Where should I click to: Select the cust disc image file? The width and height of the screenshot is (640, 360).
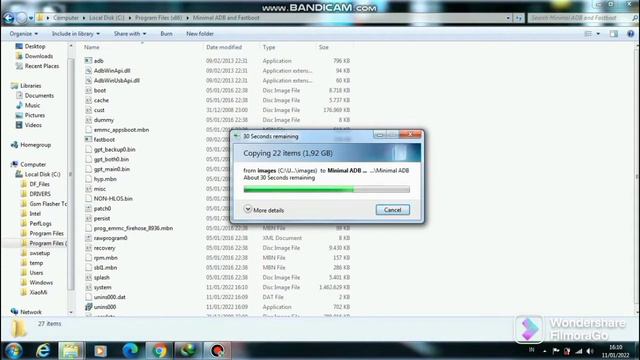pyautogui.click(x=99, y=110)
